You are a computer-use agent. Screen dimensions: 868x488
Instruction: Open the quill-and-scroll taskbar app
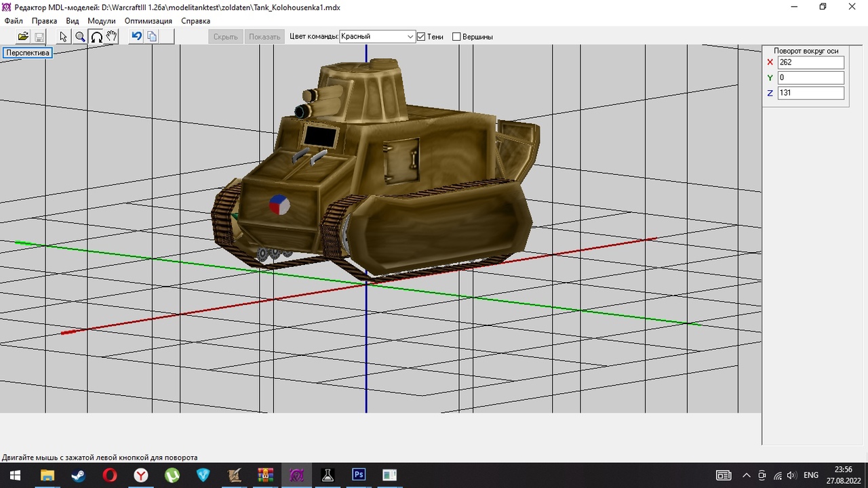pos(234,475)
